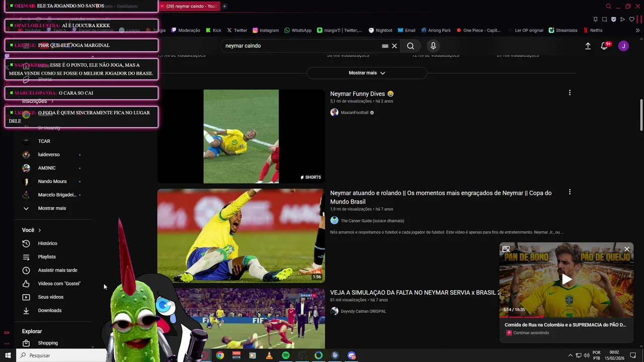The height and width of the screenshot is (362, 644).
Task: Play the miniplayer video
Action: pos(567,280)
